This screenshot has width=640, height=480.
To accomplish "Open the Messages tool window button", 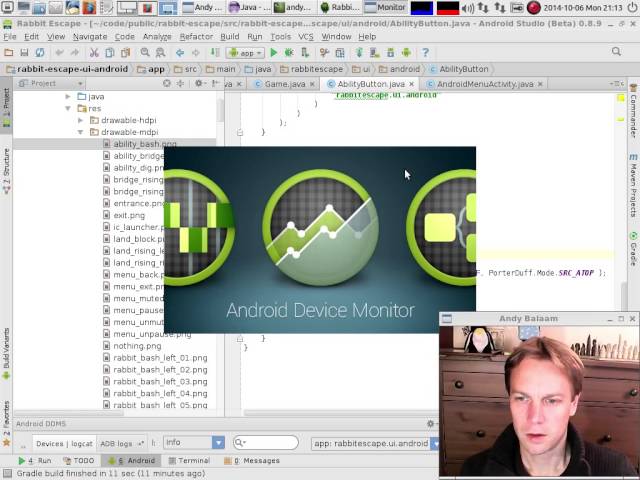I will pos(252,461).
